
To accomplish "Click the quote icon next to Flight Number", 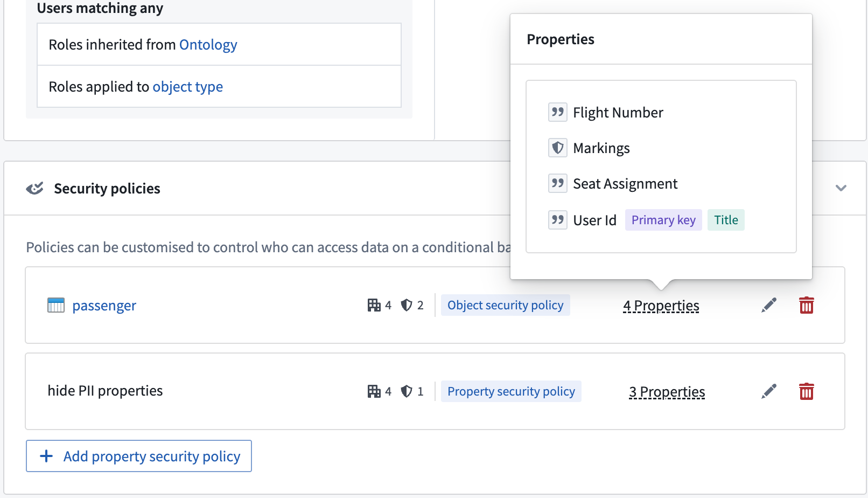I will click(x=557, y=112).
